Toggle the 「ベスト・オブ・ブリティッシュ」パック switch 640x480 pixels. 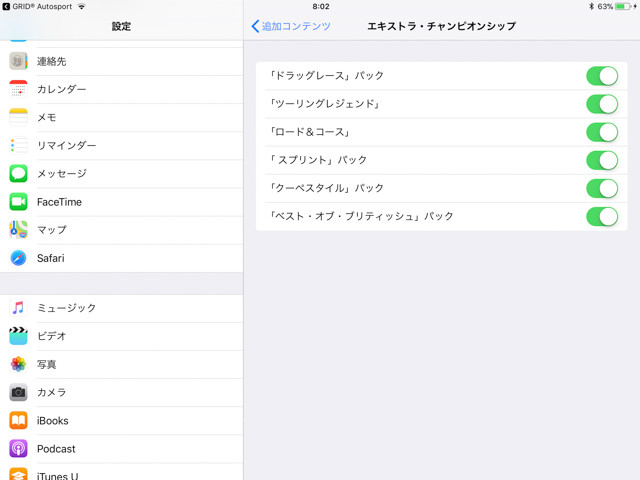pos(602,216)
